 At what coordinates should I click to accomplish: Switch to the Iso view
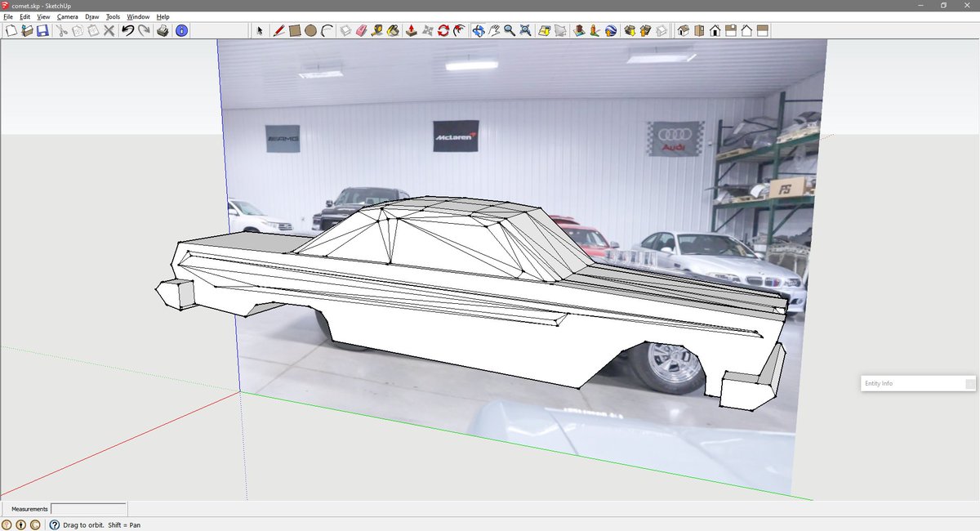[x=683, y=31]
